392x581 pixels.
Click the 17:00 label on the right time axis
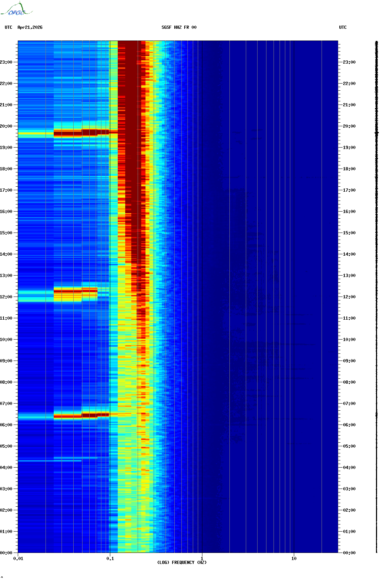(349, 190)
